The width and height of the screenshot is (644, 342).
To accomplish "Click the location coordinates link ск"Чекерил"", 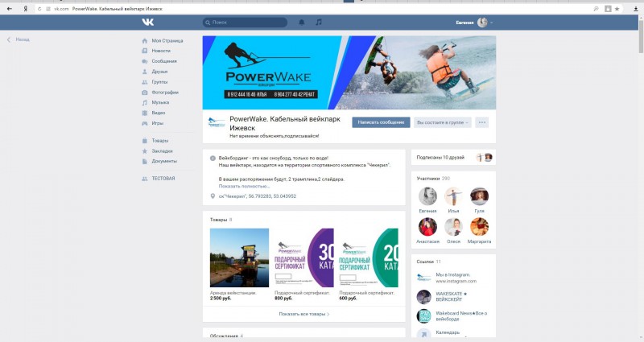I will (257, 196).
